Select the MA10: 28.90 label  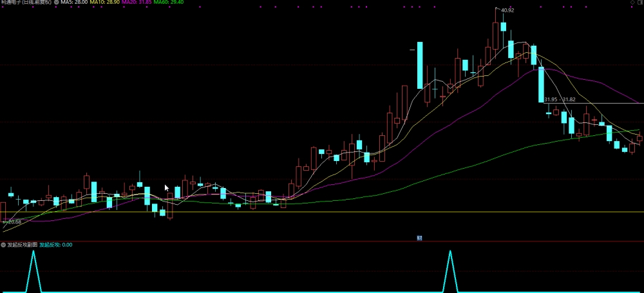(x=104, y=2)
